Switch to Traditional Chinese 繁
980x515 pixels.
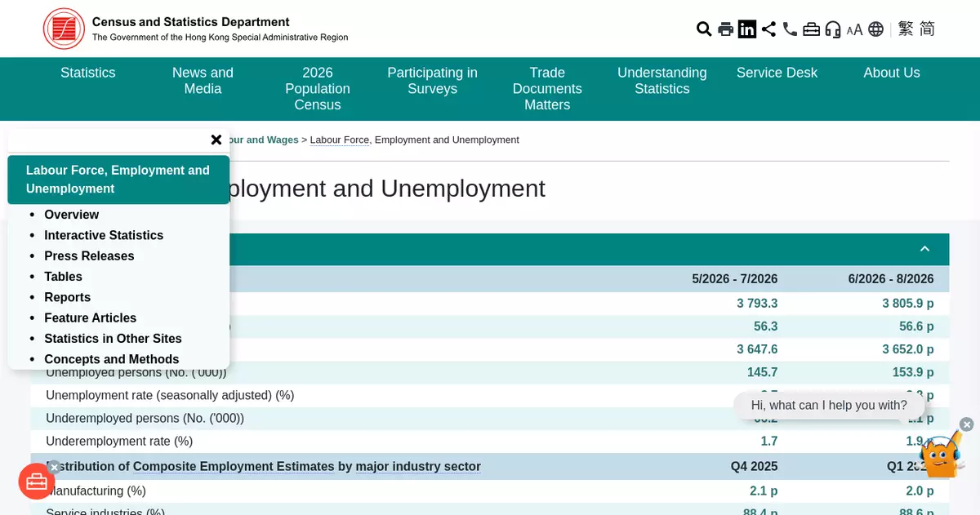[x=906, y=29]
